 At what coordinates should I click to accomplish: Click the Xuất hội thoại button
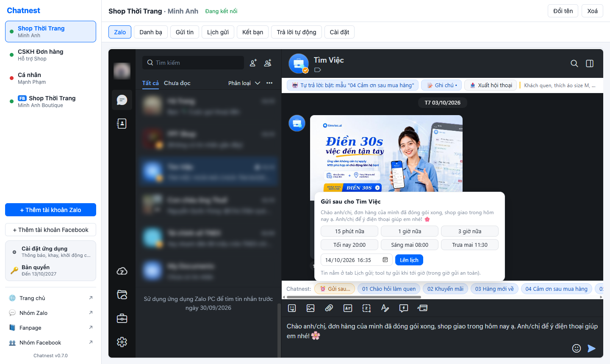coord(491,85)
